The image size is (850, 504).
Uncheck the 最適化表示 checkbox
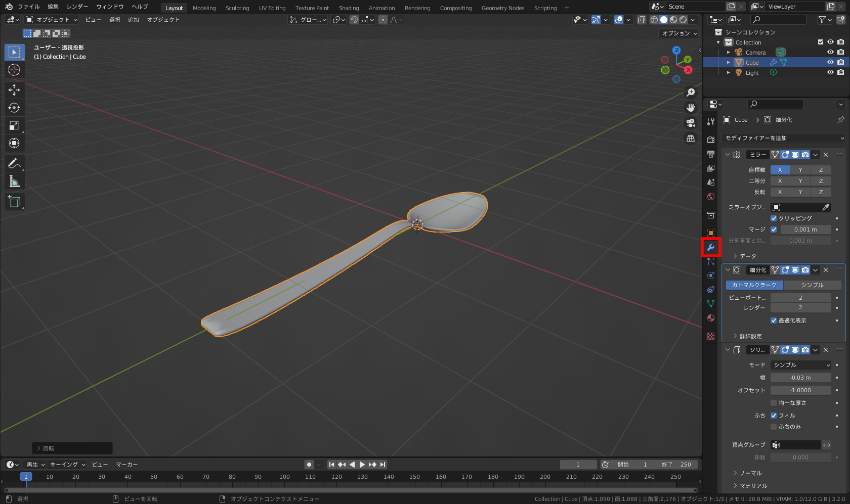774,320
